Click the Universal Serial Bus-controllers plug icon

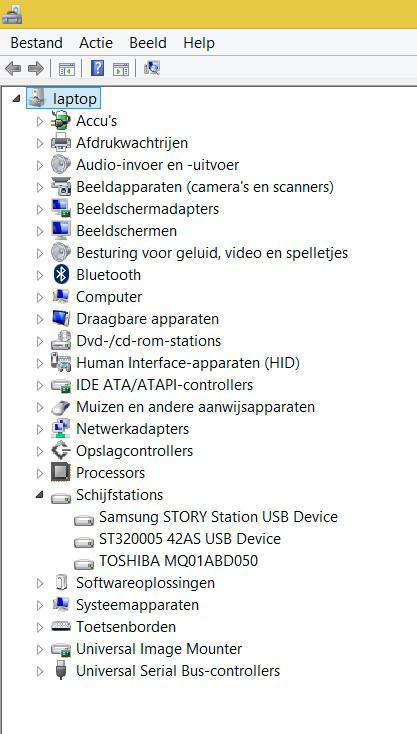pyautogui.click(x=61, y=671)
